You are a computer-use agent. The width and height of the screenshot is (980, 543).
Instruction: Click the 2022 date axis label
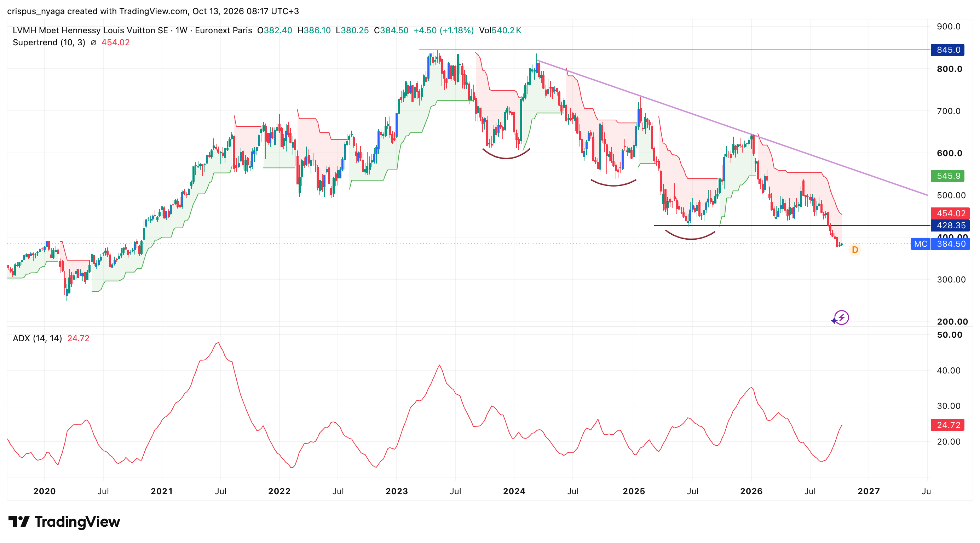point(279,491)
